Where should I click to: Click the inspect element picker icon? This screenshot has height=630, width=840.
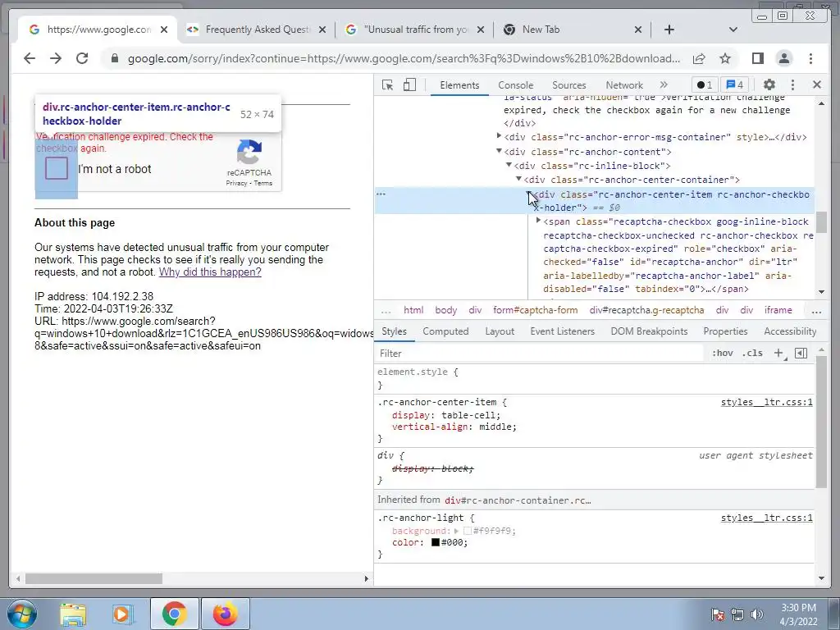click(x=387, y=85)
